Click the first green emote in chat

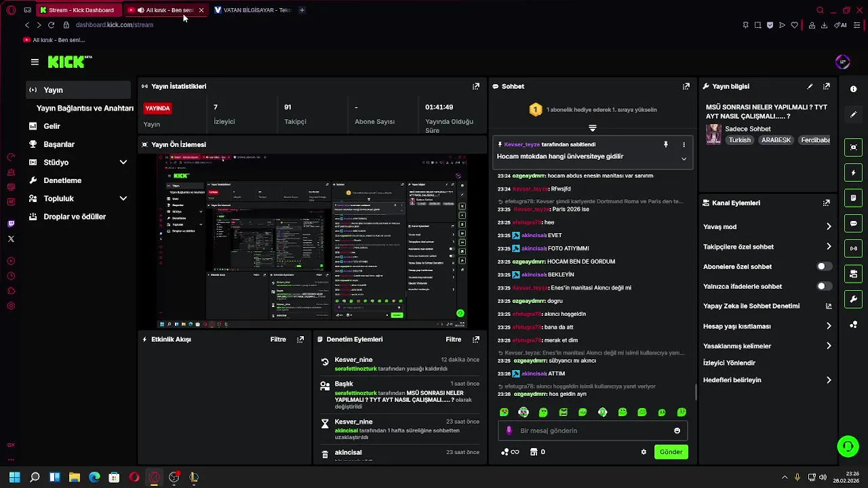(504, 412)
